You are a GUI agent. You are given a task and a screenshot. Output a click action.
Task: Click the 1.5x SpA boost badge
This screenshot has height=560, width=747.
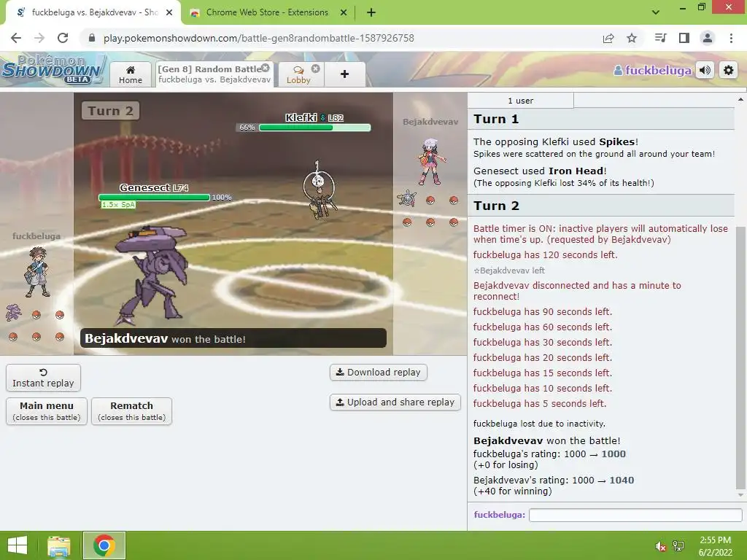tap(118, 205)
